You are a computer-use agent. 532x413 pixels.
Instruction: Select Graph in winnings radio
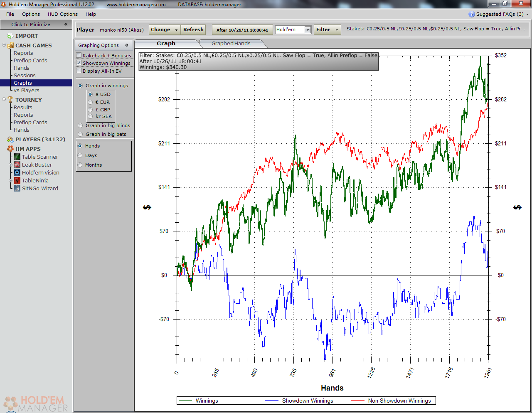click(x=80, y=86)
